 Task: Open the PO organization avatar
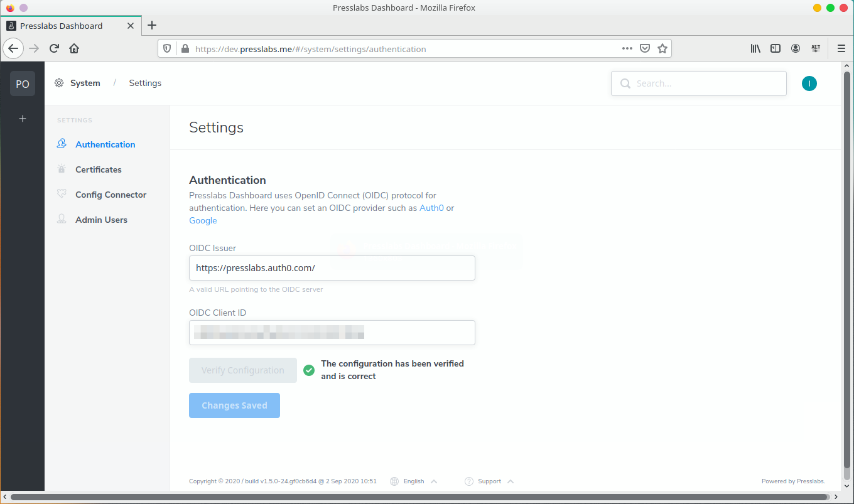(x=23, y=83)
